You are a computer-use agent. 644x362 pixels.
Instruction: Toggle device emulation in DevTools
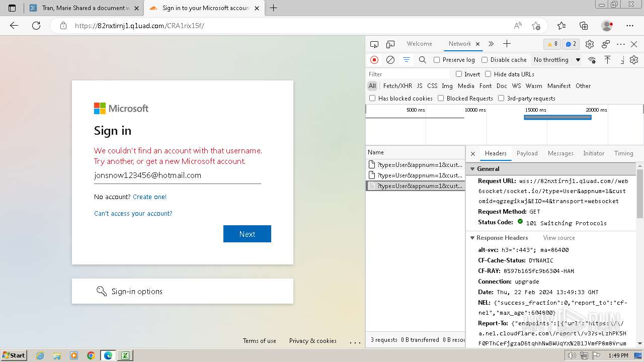[390, 44]
